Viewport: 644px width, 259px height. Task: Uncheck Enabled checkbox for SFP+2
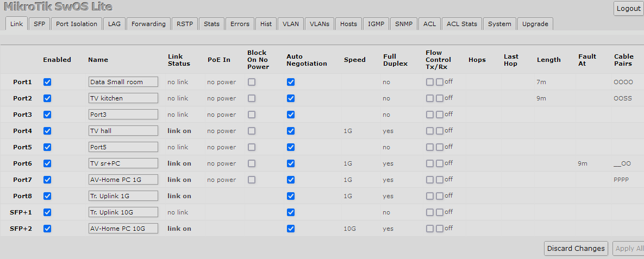47,229
